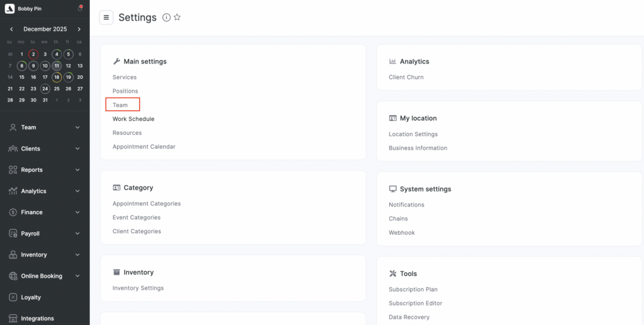Star the Settings page as favorite
The height and width of the screenshot is (325, 644).
point(177,18)
